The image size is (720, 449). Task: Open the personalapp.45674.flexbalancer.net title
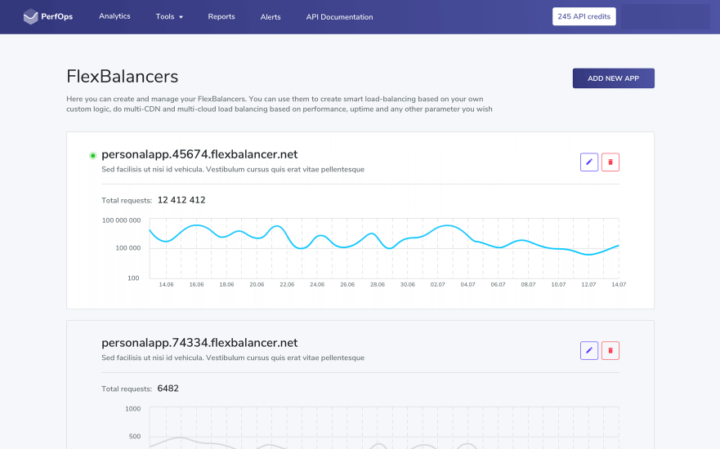(199, 154)
